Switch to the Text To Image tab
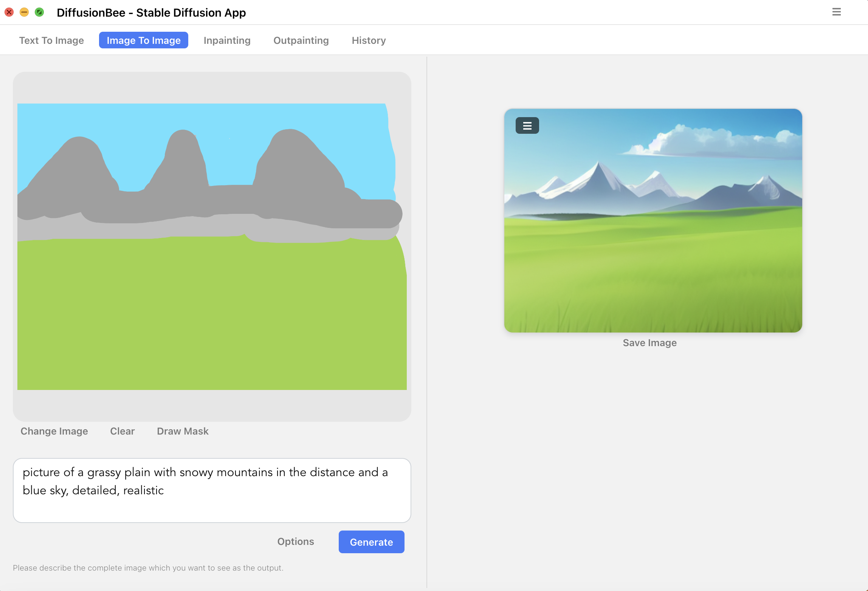The image size is (868, 591). click(51, 41)
